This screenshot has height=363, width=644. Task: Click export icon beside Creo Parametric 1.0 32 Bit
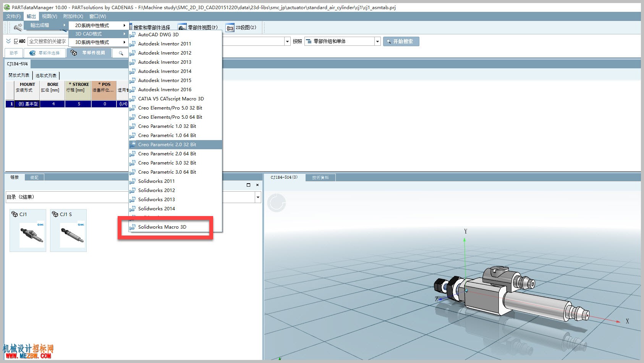point(133,126)
